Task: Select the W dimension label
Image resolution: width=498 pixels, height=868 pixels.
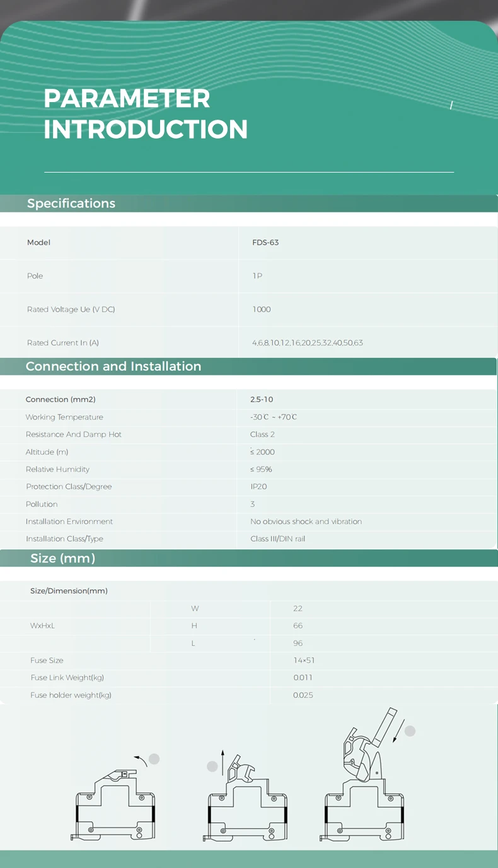Action: (x=195, y=608)
